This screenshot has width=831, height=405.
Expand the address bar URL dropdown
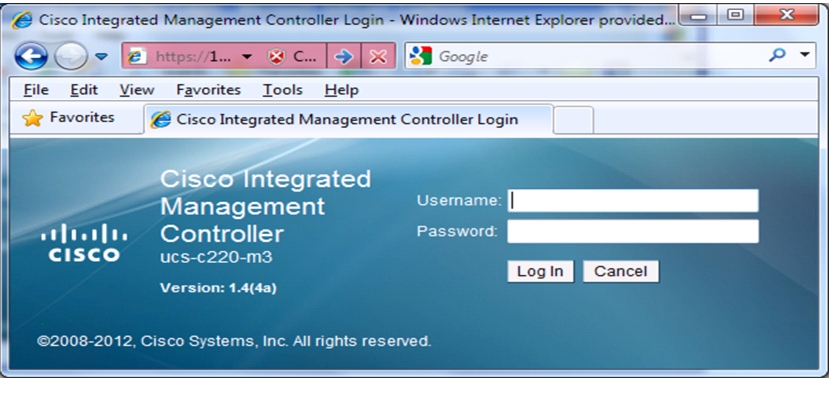point(246,57)
